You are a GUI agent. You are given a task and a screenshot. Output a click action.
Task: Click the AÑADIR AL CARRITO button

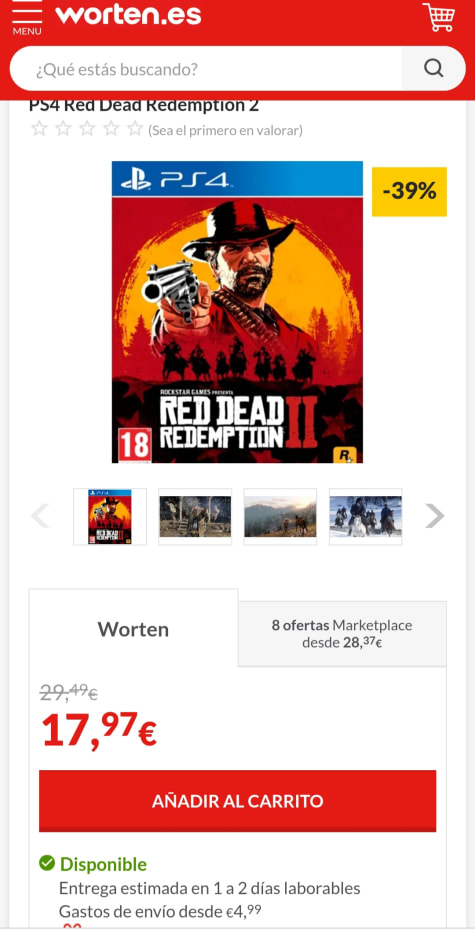(x=237, y=801)
